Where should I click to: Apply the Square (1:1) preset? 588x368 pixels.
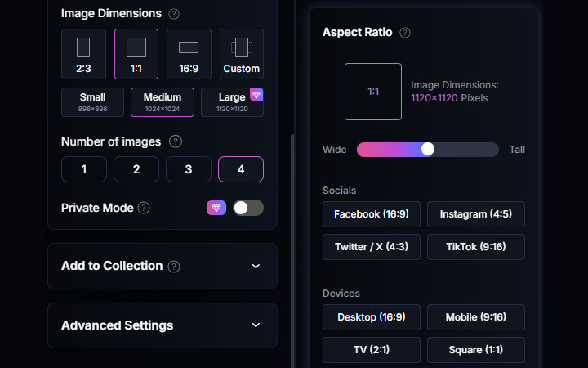(476, 350)
